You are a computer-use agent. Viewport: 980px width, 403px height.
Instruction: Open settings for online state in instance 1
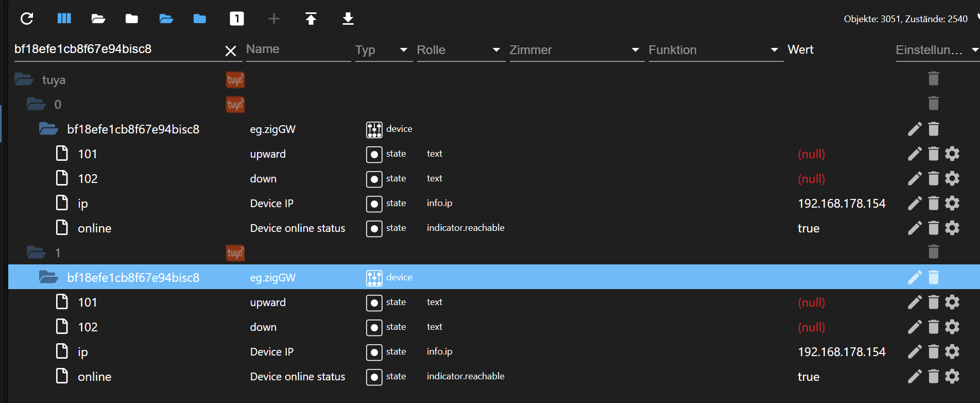point(952,376)
